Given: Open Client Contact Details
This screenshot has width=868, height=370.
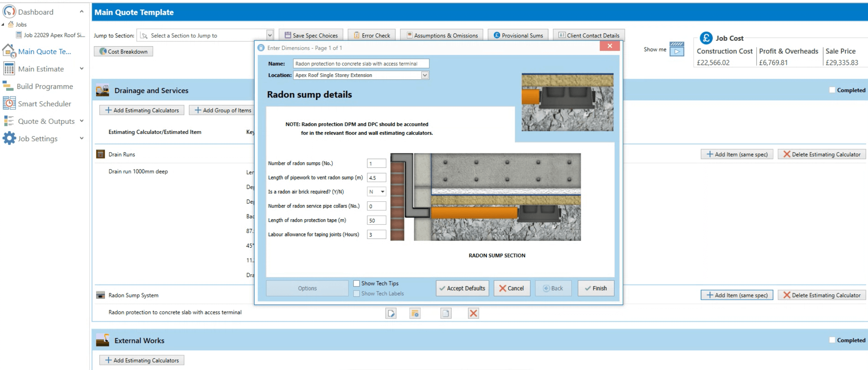Looking at the screenshot, I should 589,35.
